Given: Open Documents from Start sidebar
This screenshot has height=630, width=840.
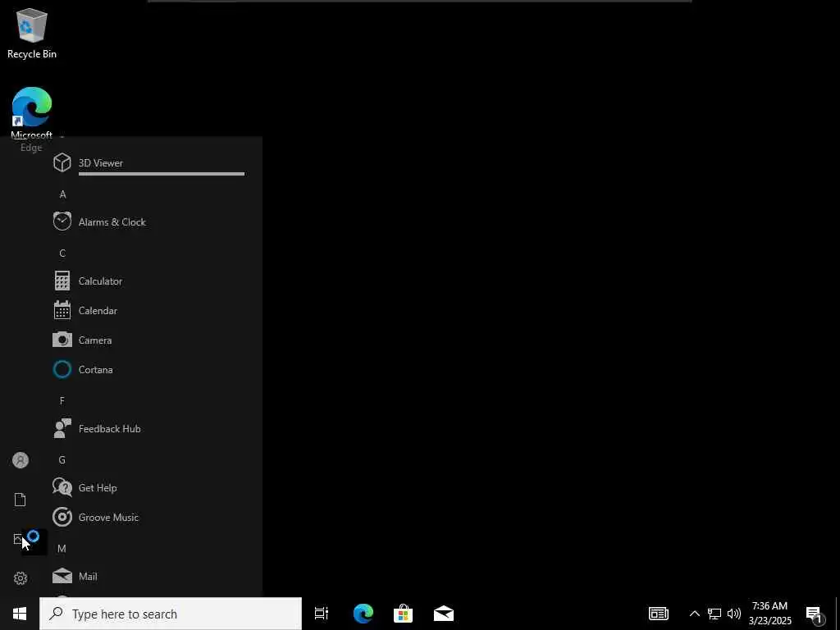Looking at the screenshot, I should tap(21, 500).
